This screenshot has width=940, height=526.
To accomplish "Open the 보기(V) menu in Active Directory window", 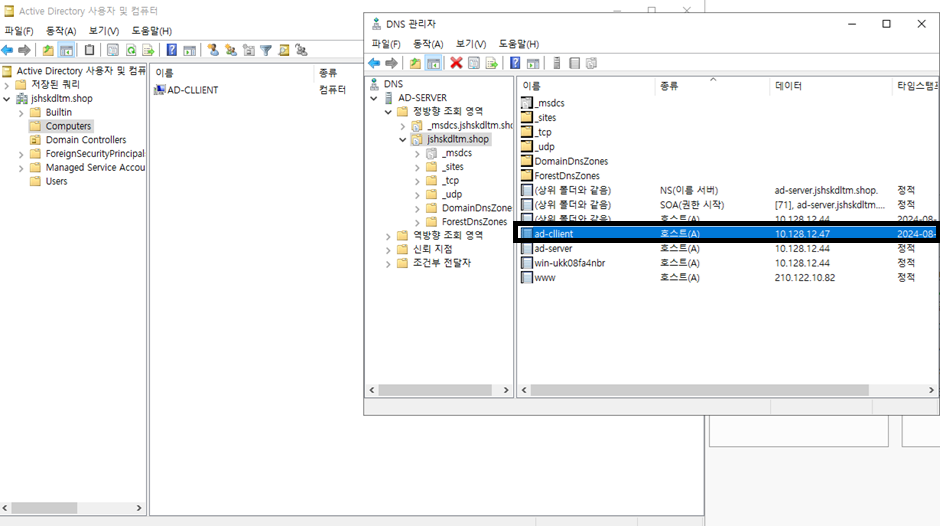I will [103, 31].
